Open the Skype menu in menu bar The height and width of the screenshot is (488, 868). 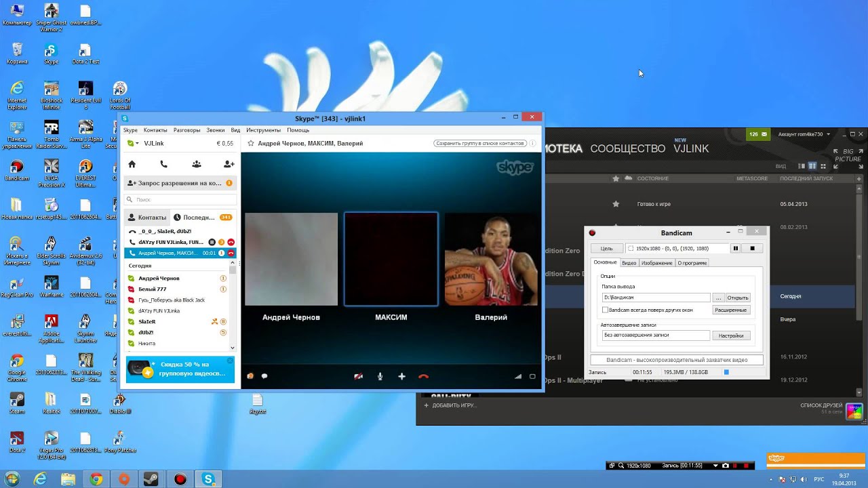(x=130, y=130)
